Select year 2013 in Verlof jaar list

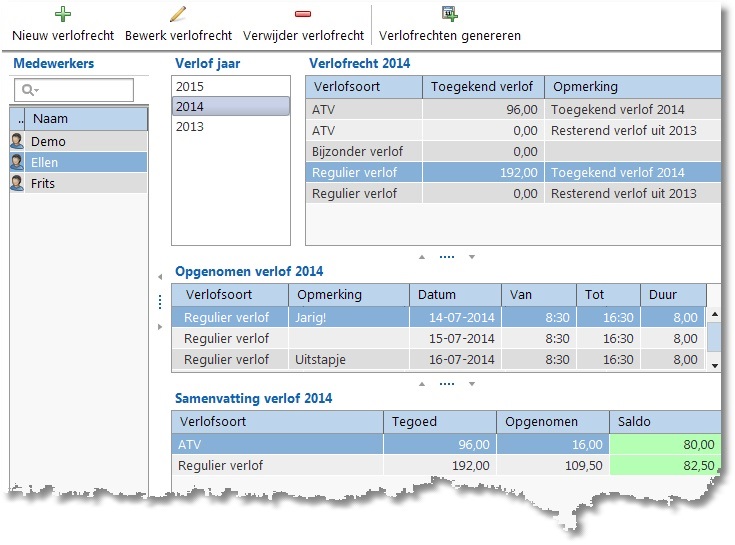pyautogui.click(x=230, y=127)
